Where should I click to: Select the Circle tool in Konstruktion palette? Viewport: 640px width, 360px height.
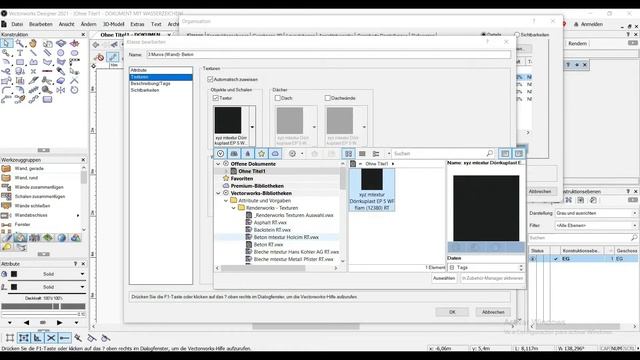[x=61, y=53]
